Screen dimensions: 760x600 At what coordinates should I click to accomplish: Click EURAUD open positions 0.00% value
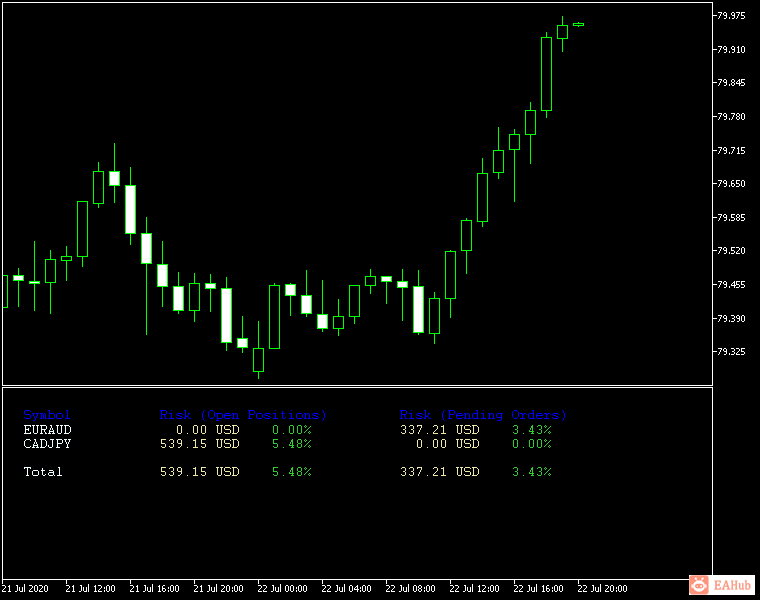[x=292, y=430]
